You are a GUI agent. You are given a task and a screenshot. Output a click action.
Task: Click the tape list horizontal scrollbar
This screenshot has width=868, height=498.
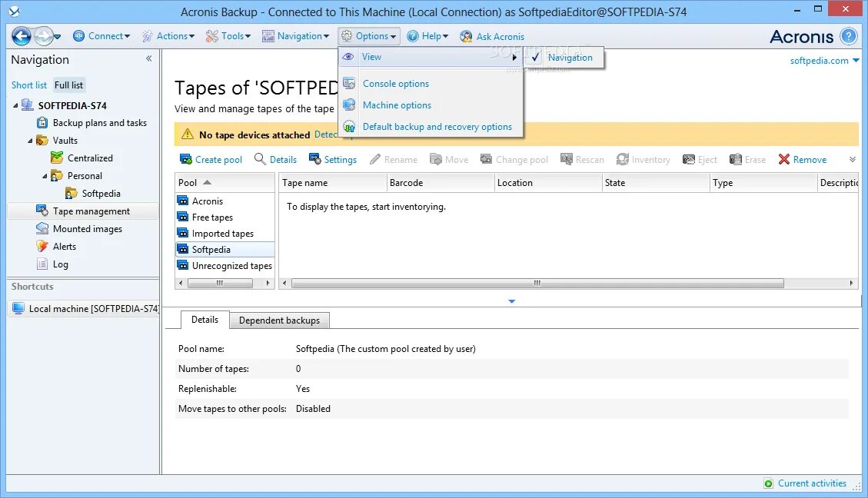click(537, 284)
